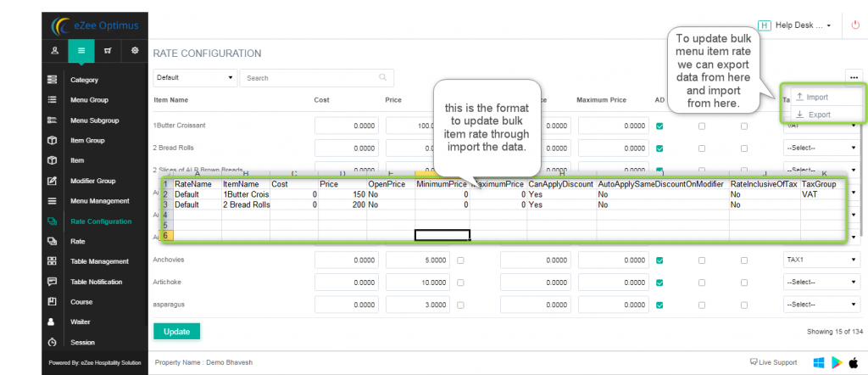Click the Category sidebar icon
868x375 pixels.
52,80
